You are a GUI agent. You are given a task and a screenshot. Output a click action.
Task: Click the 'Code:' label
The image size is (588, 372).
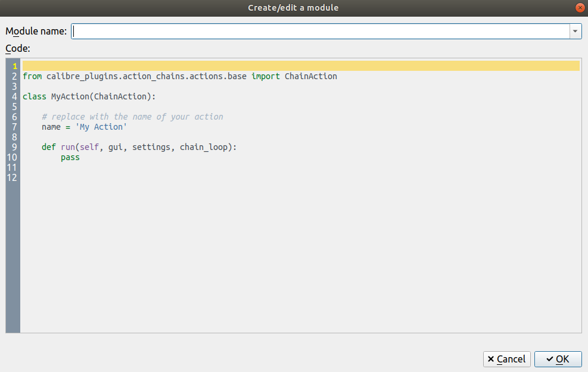point(18,48)
